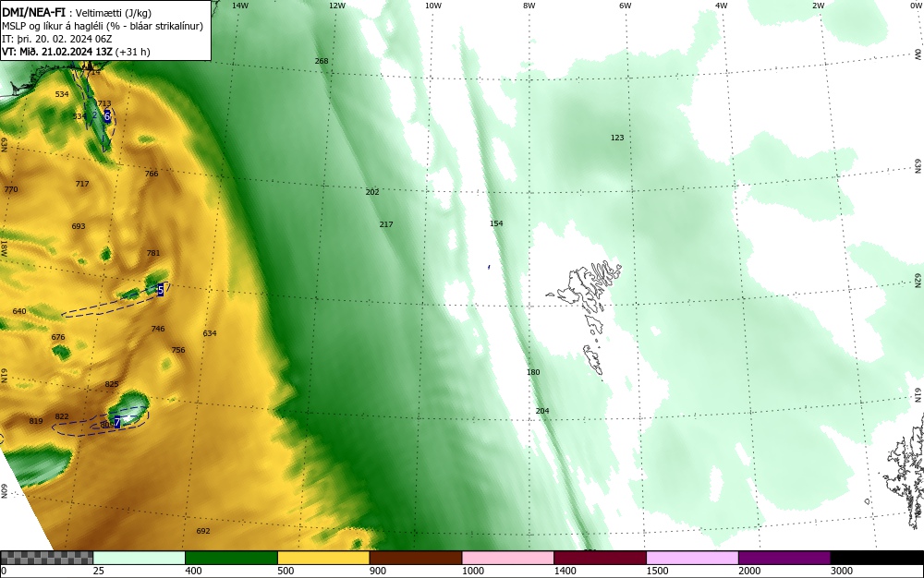
Task: Click the 4W longitude label
Action: [x=722, y=6]
